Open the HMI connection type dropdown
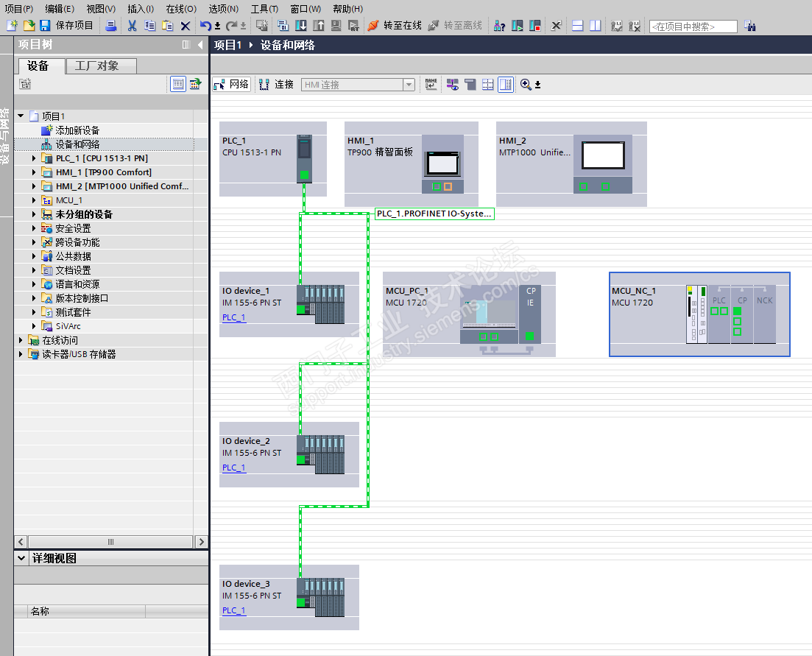The image size is (812, 656). (x=409, y=85)
